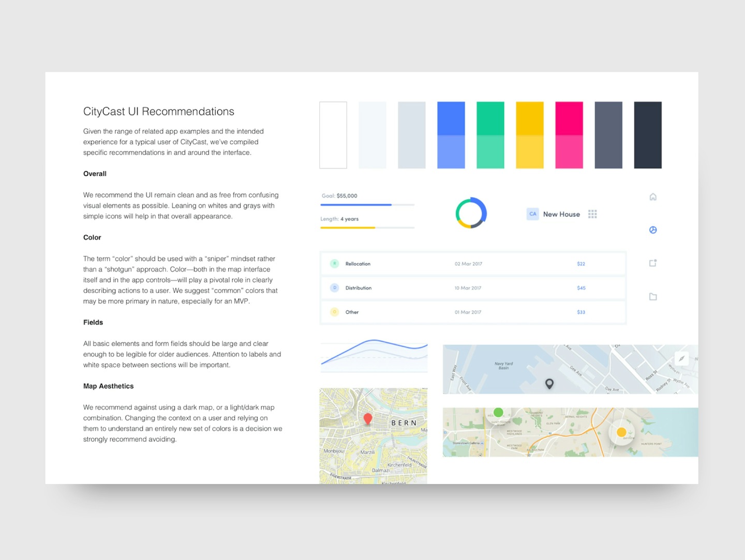Click the donut chart graphic
Viewport: 745px width, 560px height.
point(471,213)
